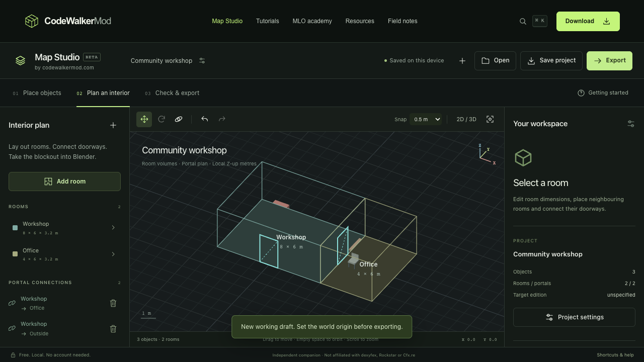Frame the scene with the focus icon
The height and width of the screenshot is (362, 644).
[490, 119]
